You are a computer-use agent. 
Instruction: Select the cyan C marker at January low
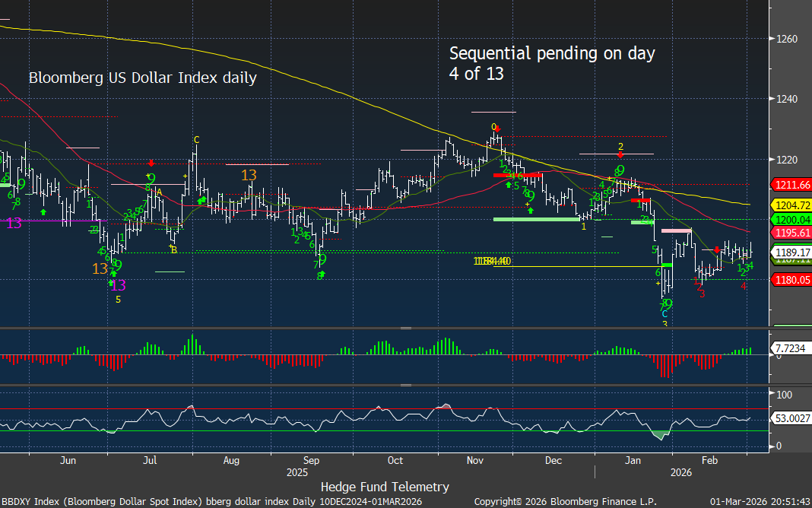point(665,313)
